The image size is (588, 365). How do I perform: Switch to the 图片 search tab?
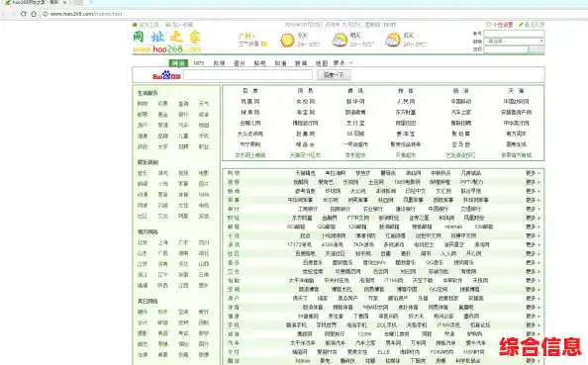tap(240, 63)
